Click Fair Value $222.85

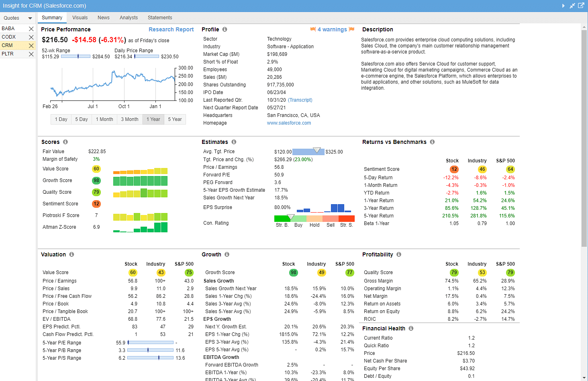coord(97,152)
